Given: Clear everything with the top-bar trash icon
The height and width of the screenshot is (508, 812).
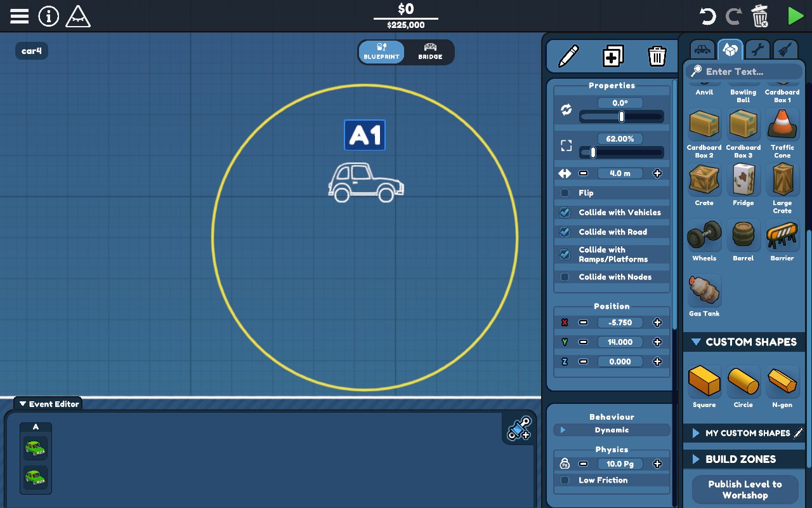Looking at the screenshot, I should (x=759, y=16).
